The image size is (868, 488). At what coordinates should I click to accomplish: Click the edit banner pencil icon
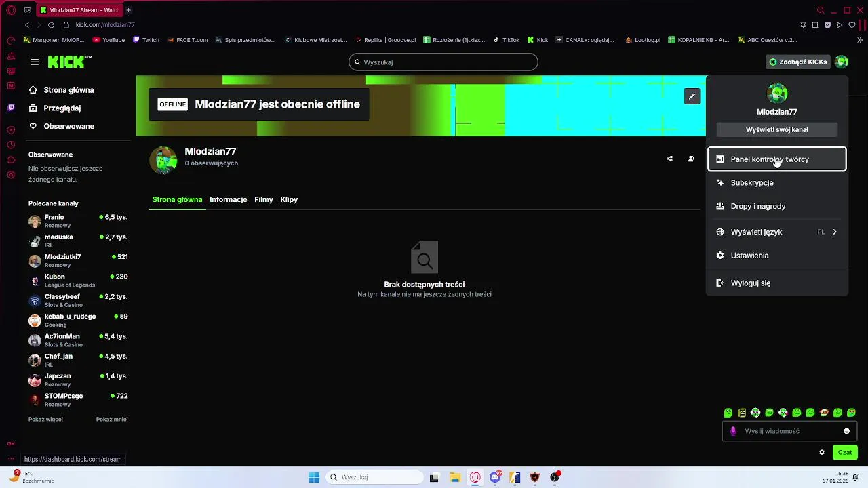pos(692,96)
